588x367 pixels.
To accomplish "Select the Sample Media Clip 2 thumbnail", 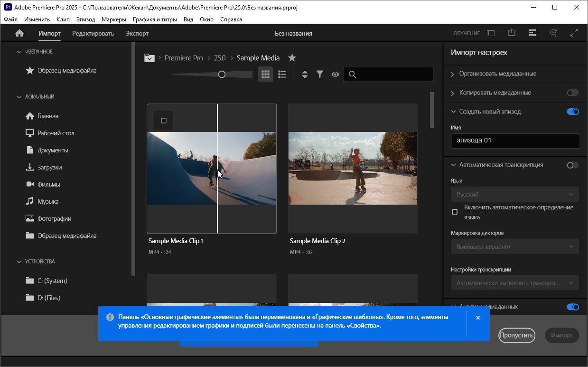I will point(353,168).
